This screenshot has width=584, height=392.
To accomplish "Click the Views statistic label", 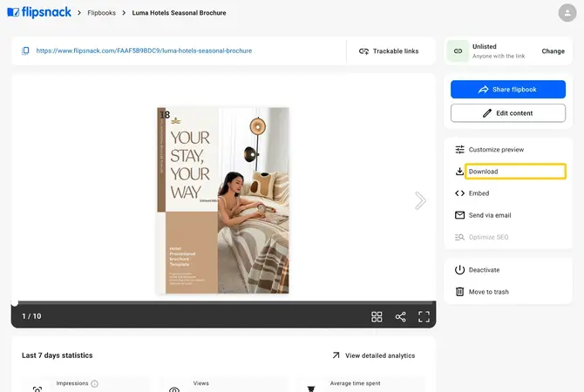I will pos(201,383).
